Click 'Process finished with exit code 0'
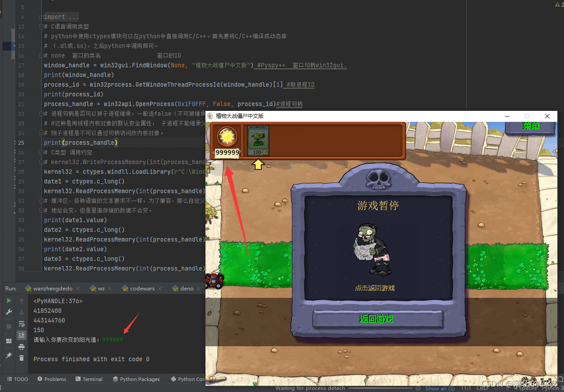The image size is (564, 392). pyautogui.click(x=92, y=359)
